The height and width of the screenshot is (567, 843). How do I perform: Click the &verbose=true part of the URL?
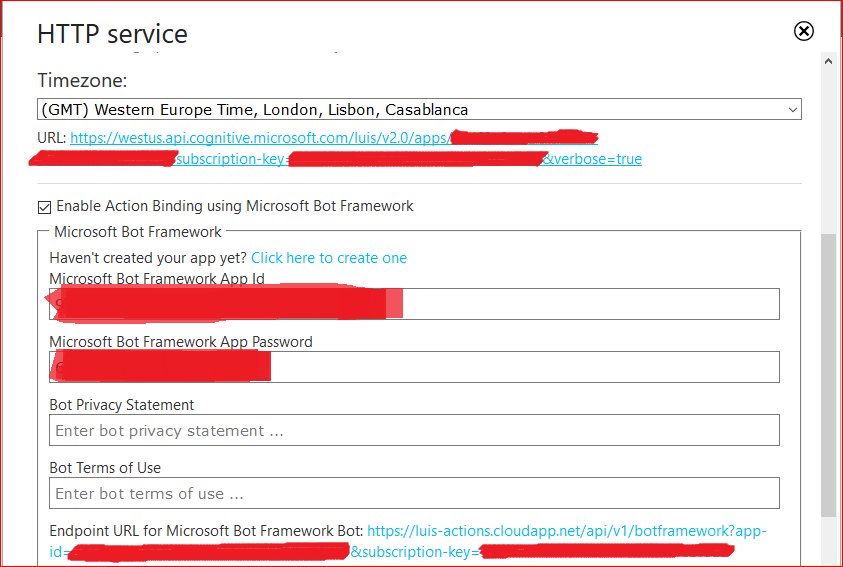click(591, 159)
